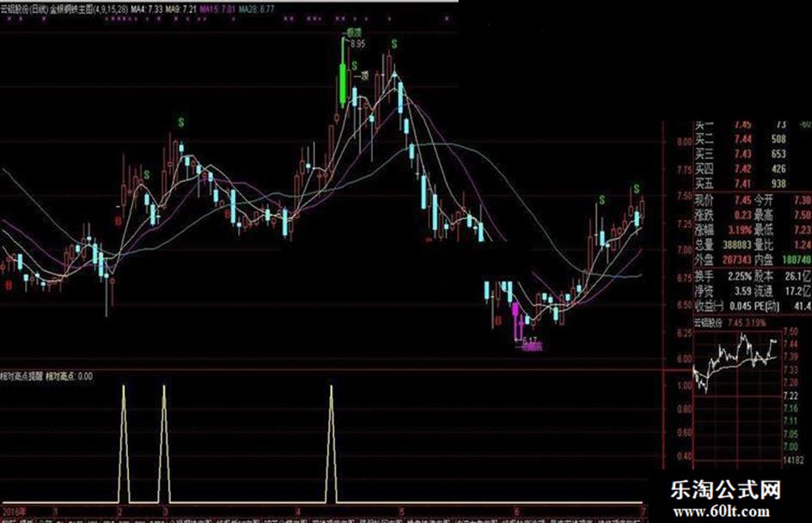Select the 买五 7.41 bid row
Screen dimensions: 812x523
click(741, 184)
